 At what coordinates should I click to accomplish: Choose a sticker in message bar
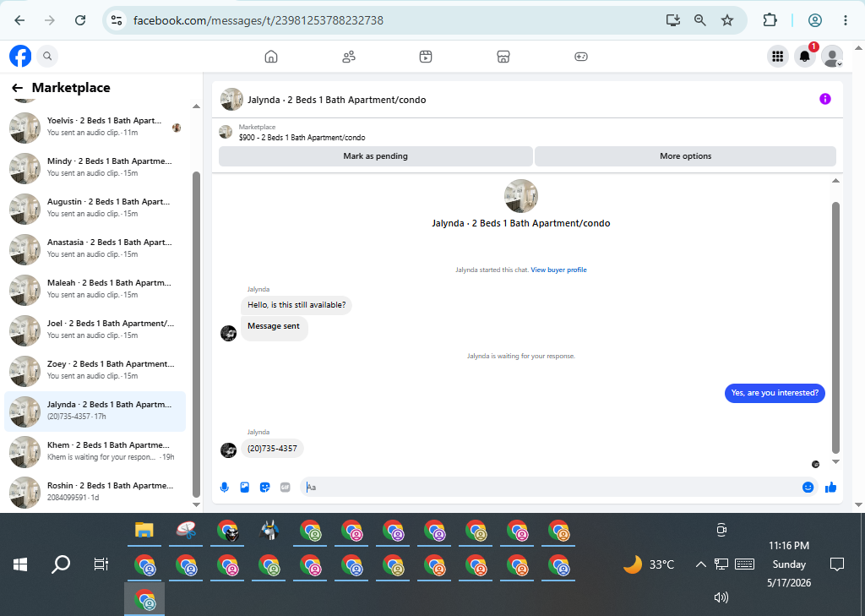pyautogui.click(x=264, y=488)
